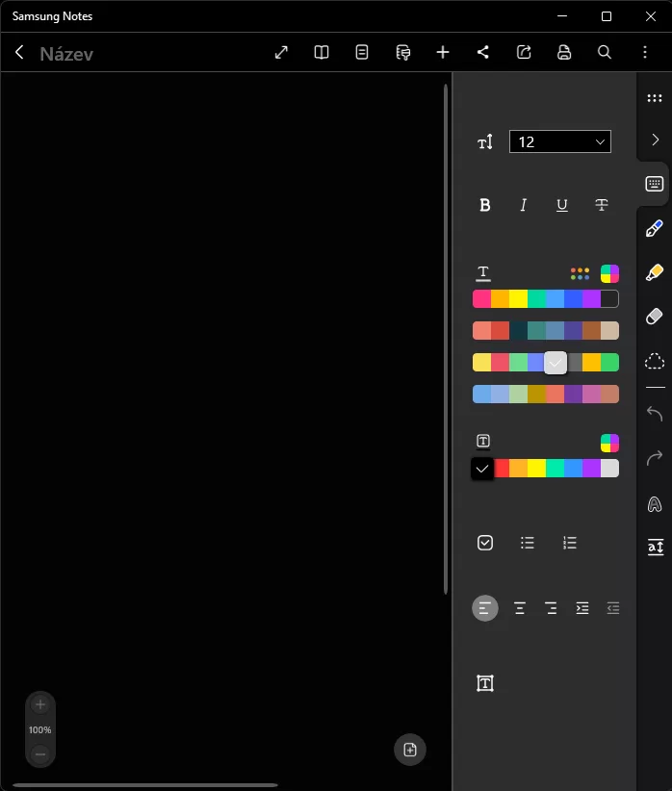This screenshot has width=672, height=791.
Task: Click the print icon
Action: click(564, 52)
